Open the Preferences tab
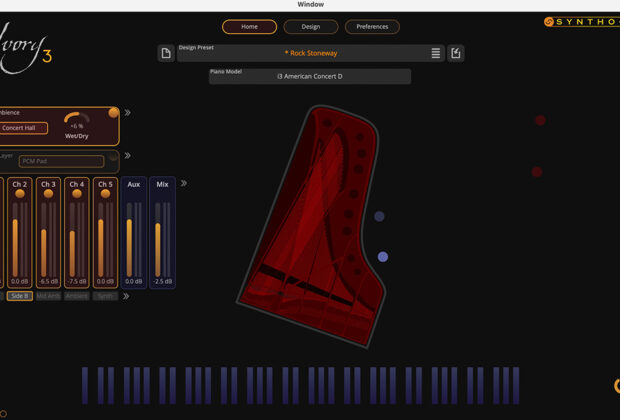 coord(372,27)
